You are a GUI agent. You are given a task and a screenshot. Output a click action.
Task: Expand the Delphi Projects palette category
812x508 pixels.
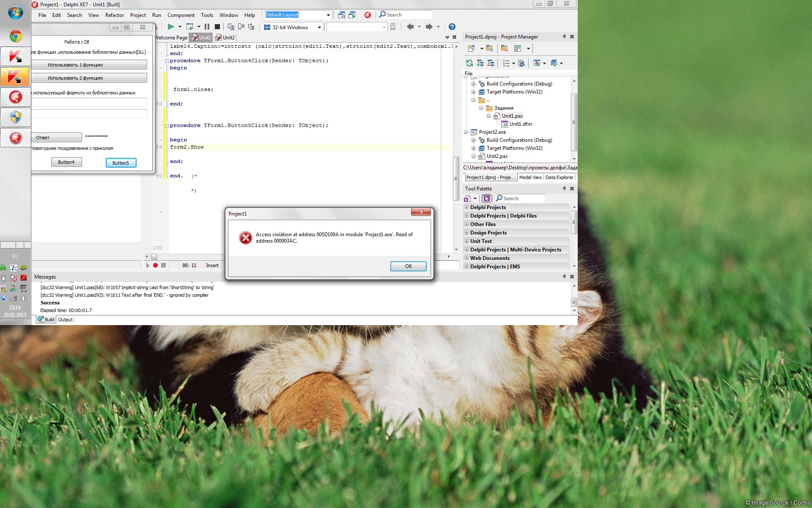click(467, 207)
